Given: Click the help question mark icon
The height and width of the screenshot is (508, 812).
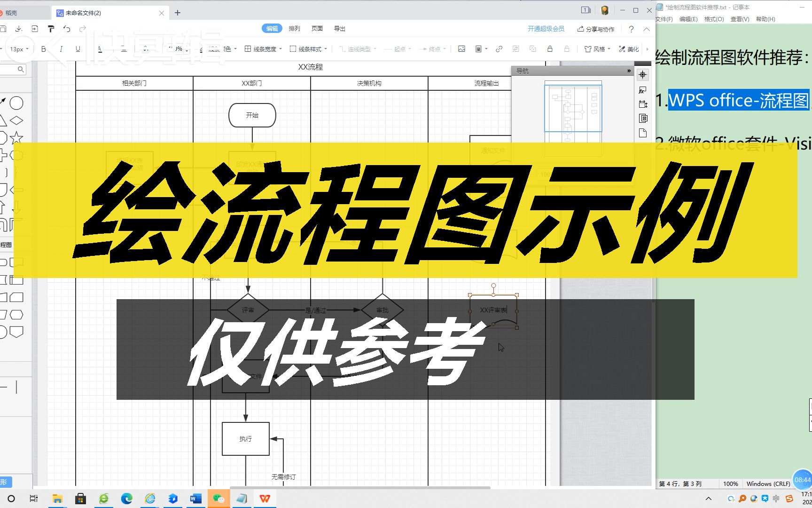Looking at the screenshot, I should point(631,29).
